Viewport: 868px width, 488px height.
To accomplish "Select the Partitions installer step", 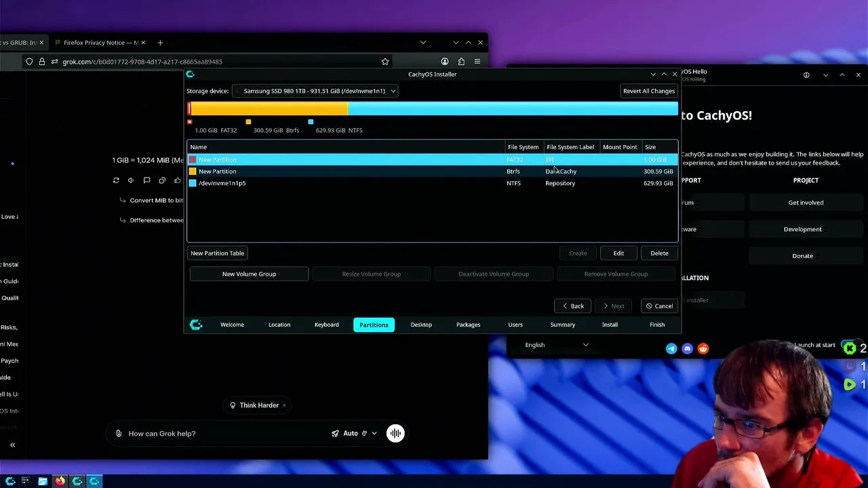I will [x=374, y=325].
